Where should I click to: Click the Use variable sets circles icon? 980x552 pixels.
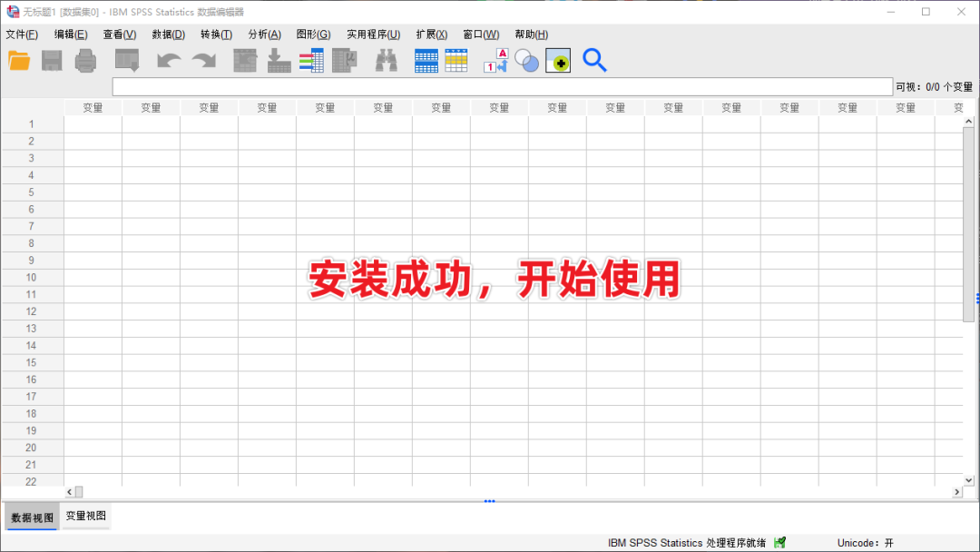pos(527,61)
